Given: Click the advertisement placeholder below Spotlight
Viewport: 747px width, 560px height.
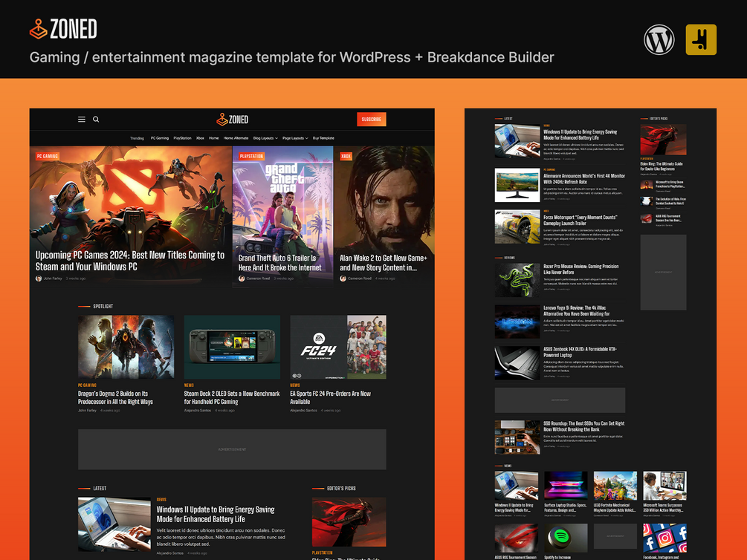Looking at the screenshot, I should click(232, 449).
